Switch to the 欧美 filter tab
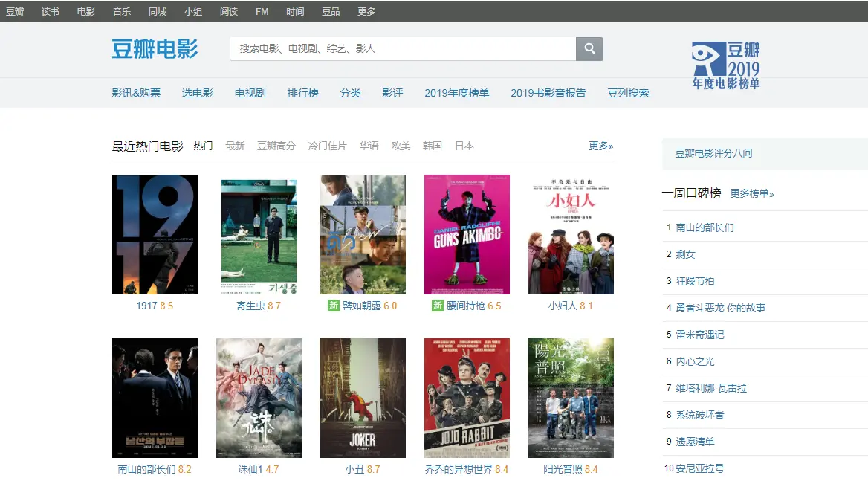 (401, 146)
